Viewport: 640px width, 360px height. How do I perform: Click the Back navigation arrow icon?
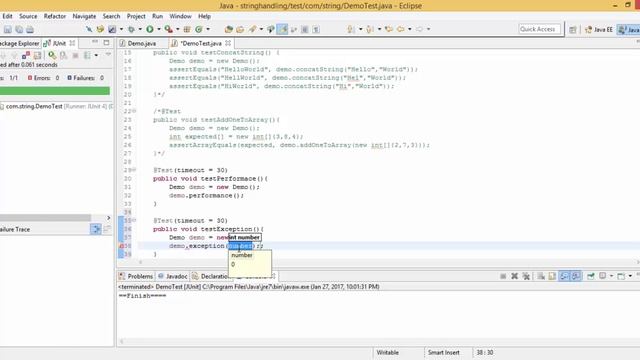(x=401, y=29)
